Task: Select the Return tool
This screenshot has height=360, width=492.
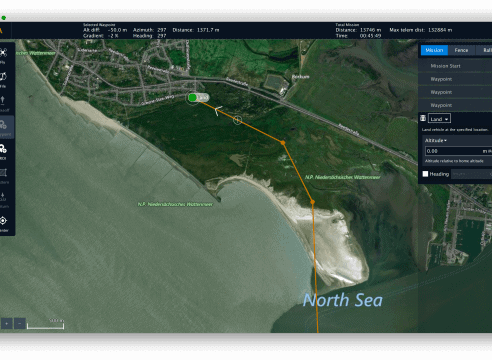Action: point(3,199)
